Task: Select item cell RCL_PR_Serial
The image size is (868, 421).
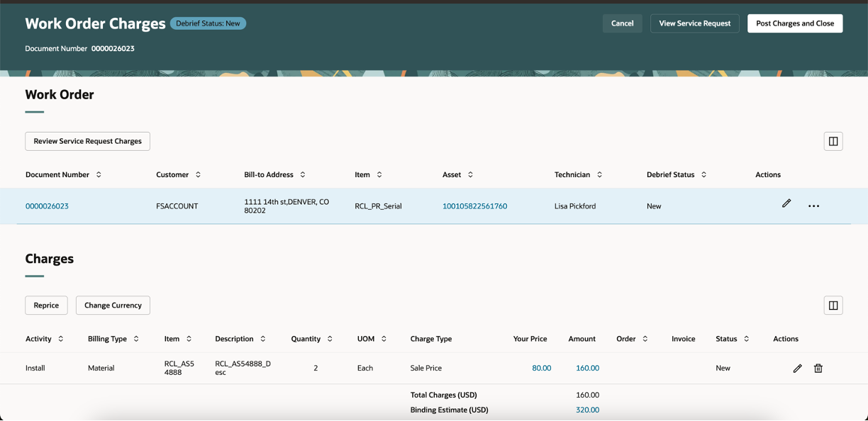Action: point(378,206)
